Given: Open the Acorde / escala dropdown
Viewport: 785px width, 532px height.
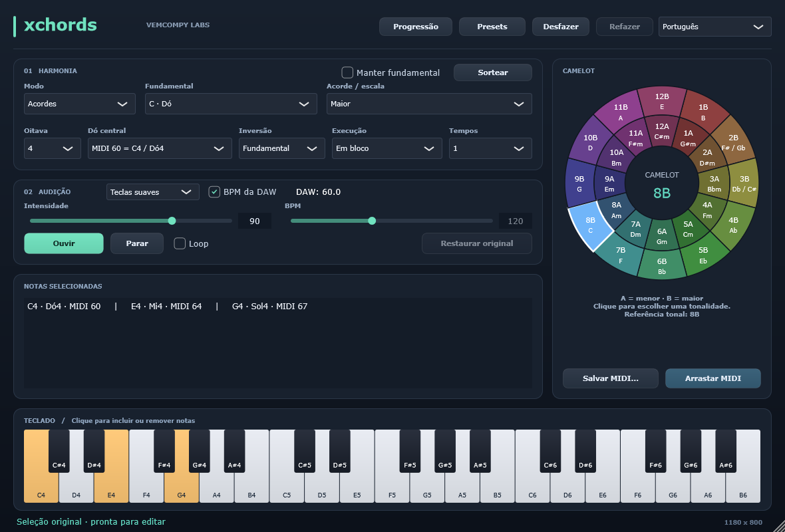Looking at the screenshot, I should point(429,104).
